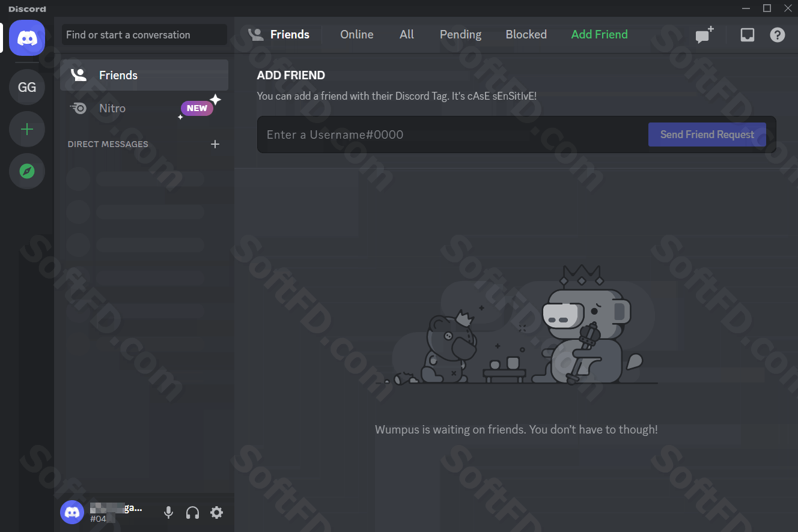Screen dimensions: 798x532
Task: Open Discord home via the logo icon
Action: tap(27, 38)
